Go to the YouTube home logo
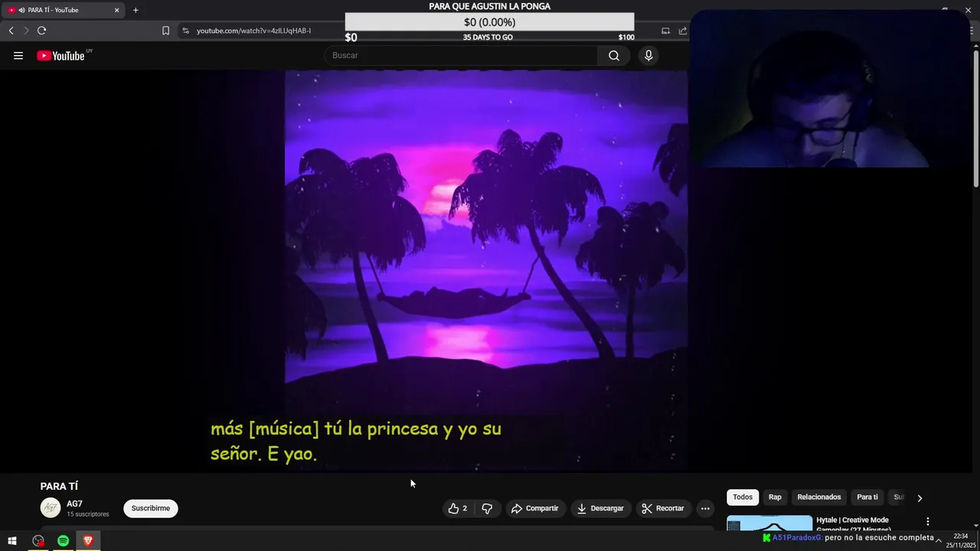This screenshot has width=980, height=551. (61, 56)
